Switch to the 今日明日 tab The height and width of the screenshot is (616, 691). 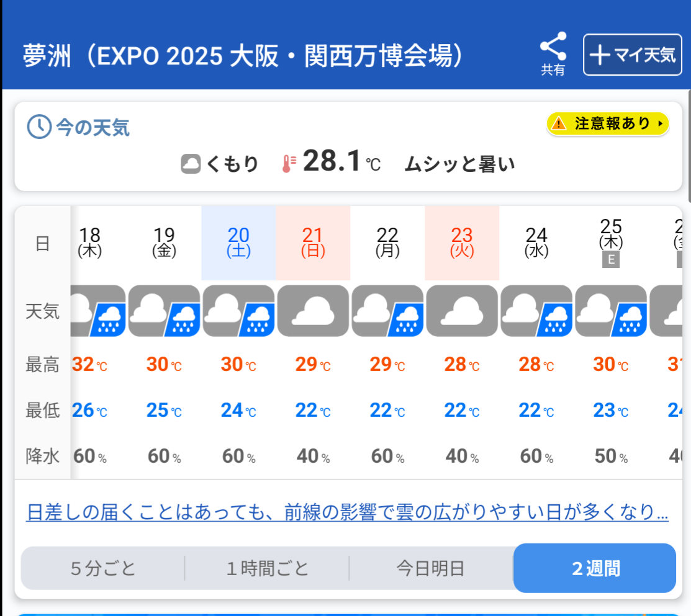(x=431, y=568)
